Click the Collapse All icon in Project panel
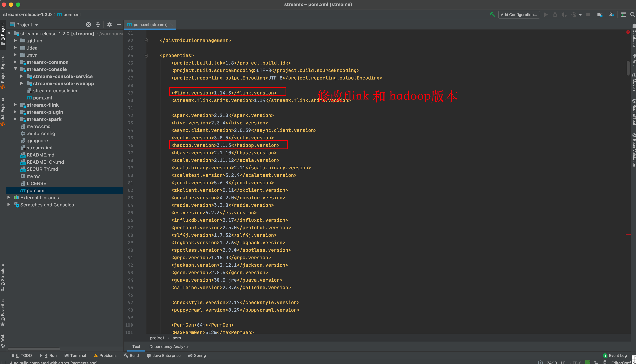Image resolution: width=636 pixels, height=364 pixels. (98, 24)
